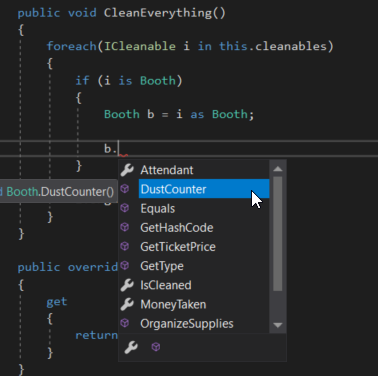Click the cube icon beside OrganizeSupplies

click(125, 323)
